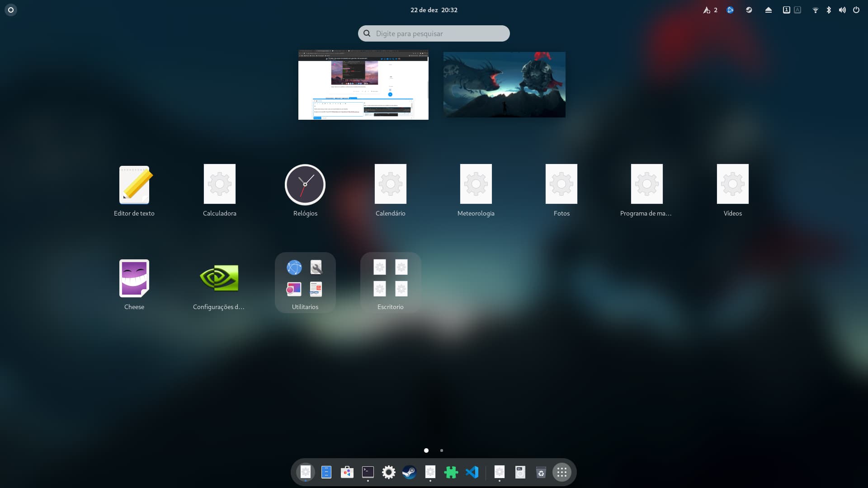The image size is (868, 488).
Task: Launch the Editor de texto app
Action: click(134, 184)
